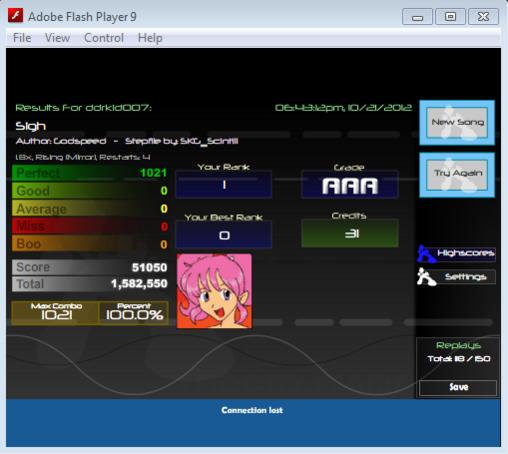This screenshot has height=454, width=508.
Task: Click the Score value 51050
Action: click(x=149, y=267)
